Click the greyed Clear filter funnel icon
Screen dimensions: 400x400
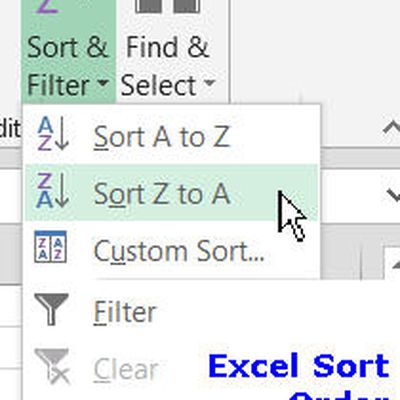tap(52, 366)
